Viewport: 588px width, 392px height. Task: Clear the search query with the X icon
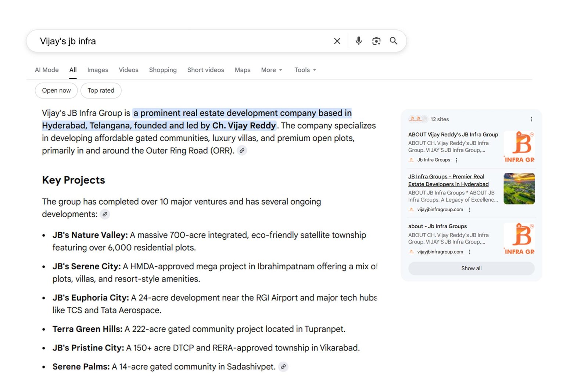[x=337, y=41]
